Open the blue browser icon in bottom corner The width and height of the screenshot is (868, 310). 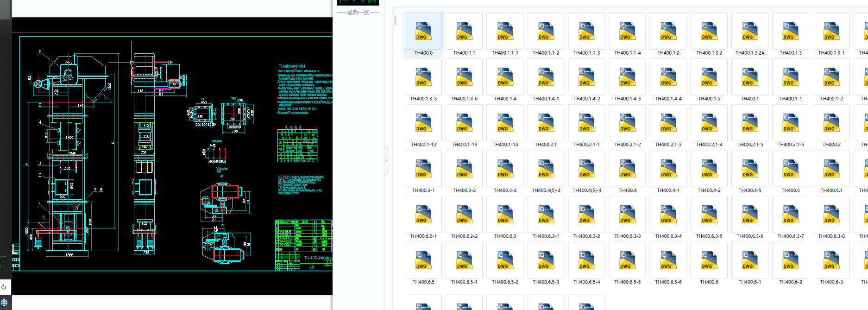[4, 303]
